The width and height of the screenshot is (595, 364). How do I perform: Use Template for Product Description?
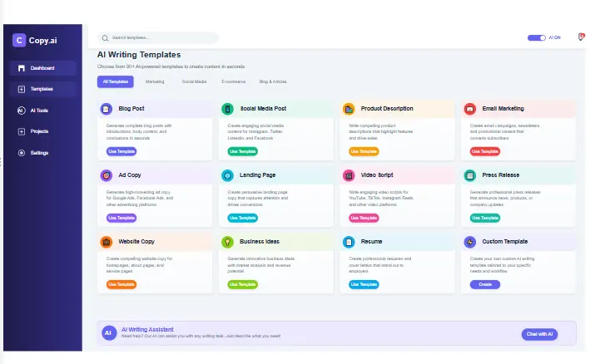(x=364, y=151)
